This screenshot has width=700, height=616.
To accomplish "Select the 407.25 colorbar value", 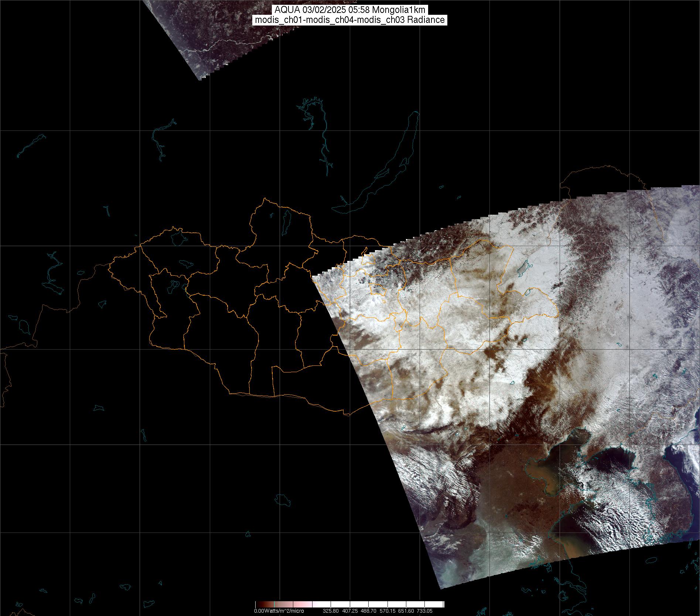I will coord(350,611).
